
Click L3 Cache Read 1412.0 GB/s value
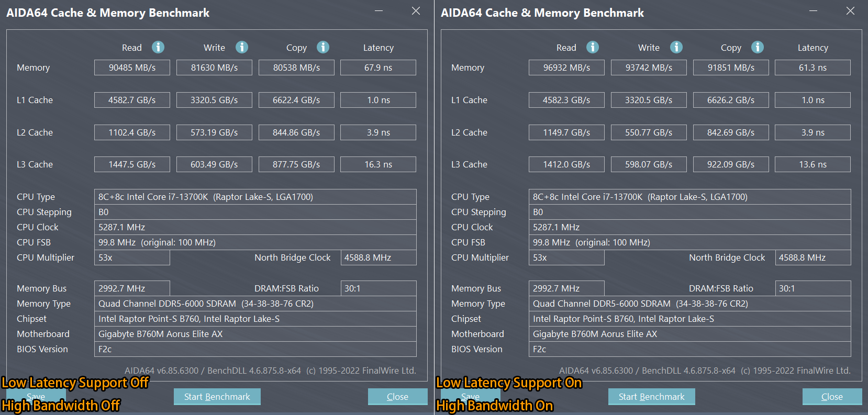(x=566, y=164)
